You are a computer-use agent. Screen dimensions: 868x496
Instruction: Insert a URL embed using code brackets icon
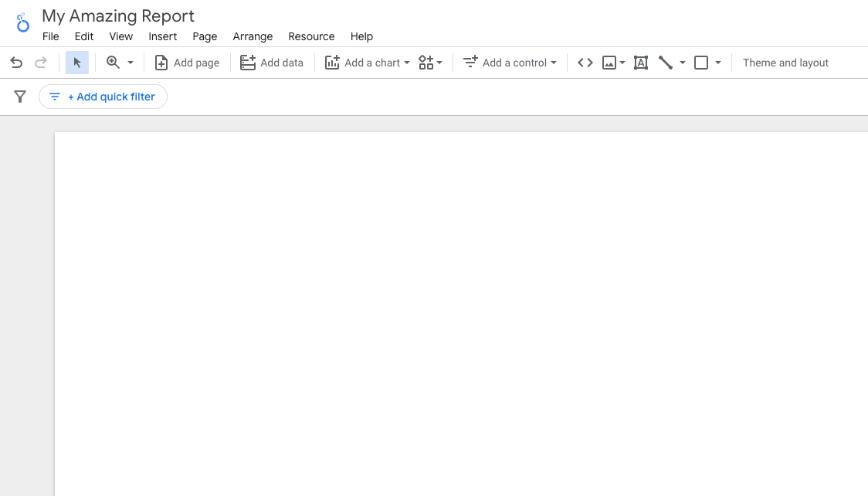tap(585, 63)
